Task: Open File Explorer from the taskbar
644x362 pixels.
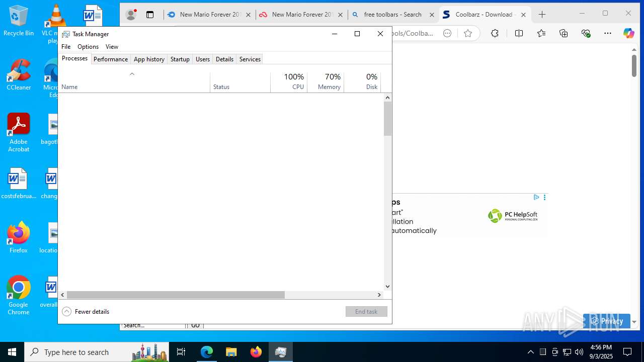Action: pos(231,352)
